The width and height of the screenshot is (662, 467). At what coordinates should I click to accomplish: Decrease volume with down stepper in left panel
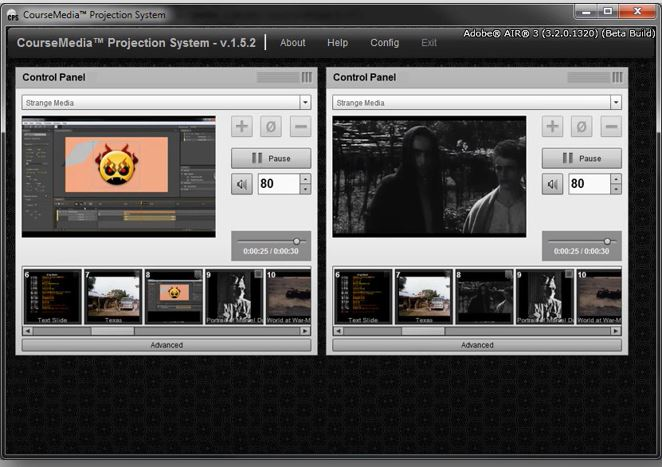305,190
